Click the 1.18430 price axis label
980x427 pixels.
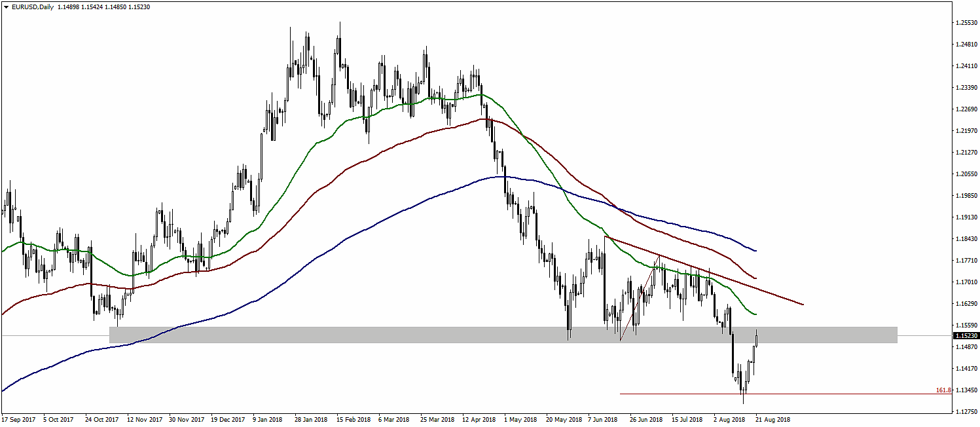coord(966,239)
